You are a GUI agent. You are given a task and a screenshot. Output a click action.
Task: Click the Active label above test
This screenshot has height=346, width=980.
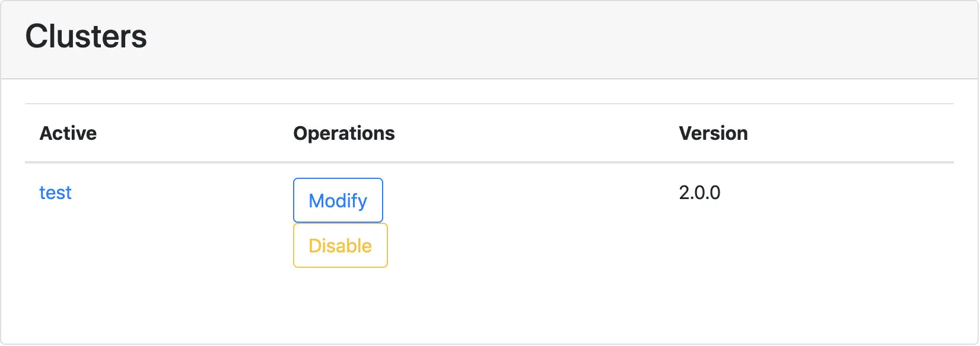[68, 133]
